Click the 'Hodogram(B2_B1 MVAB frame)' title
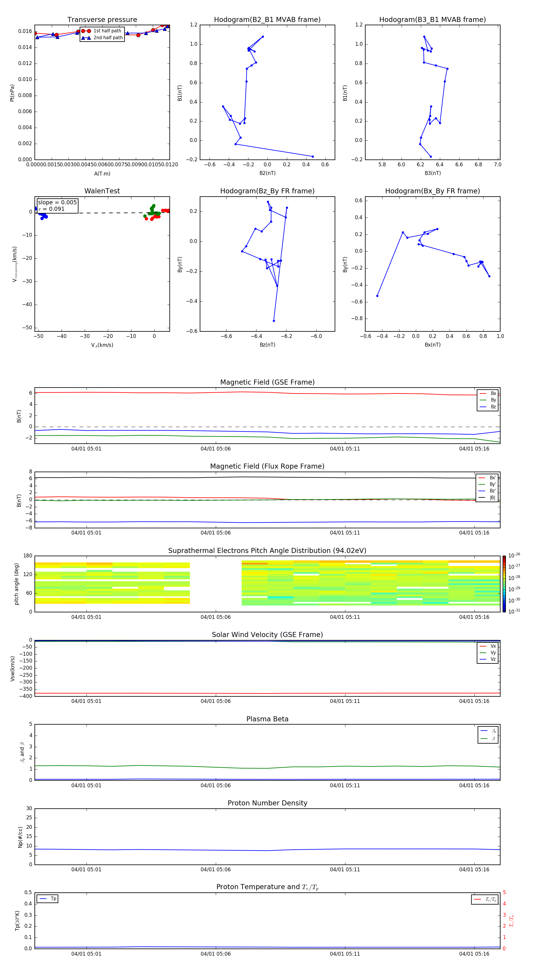535x980 pixels. 267,20
